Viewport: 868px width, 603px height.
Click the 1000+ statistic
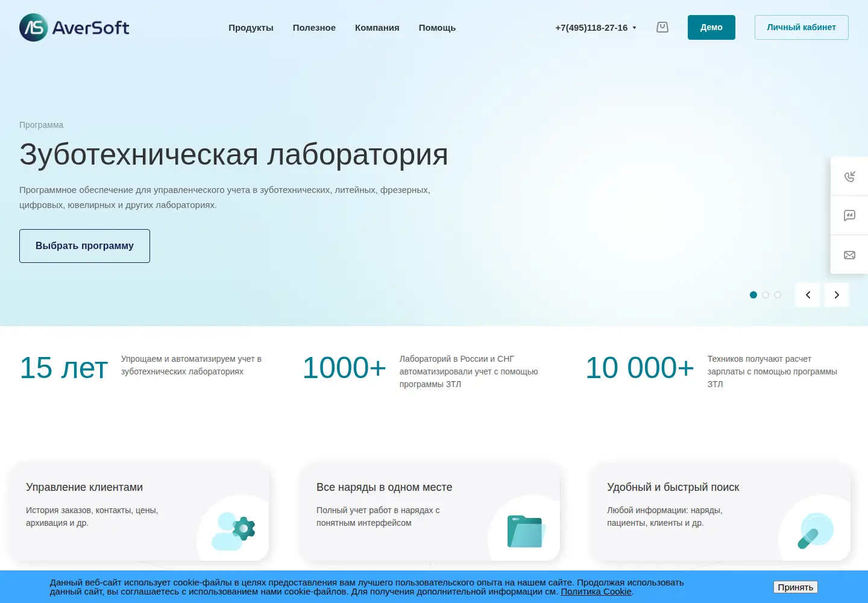tap(344, 368)
